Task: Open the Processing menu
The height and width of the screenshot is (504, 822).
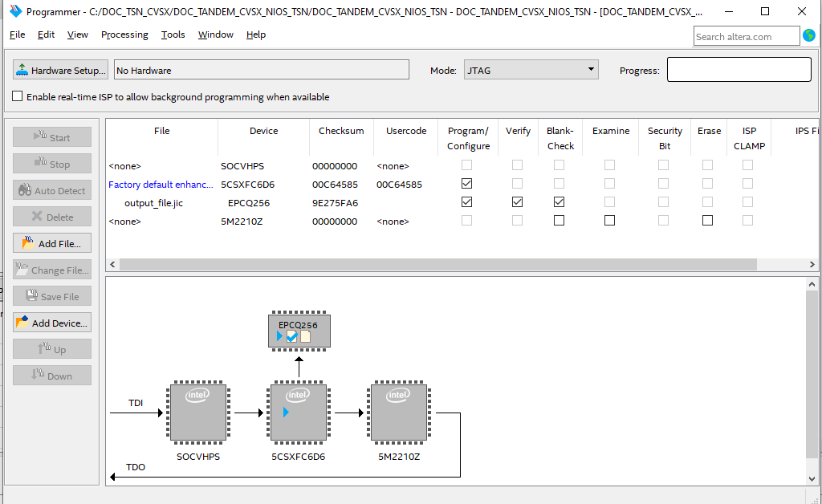Action: 124,35
